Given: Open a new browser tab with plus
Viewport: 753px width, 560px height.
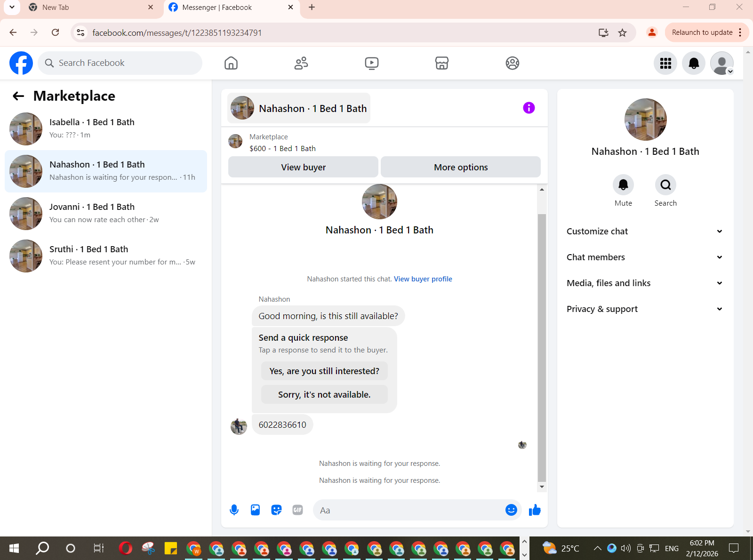Looking at the screenshot, I should click(312, 8).
